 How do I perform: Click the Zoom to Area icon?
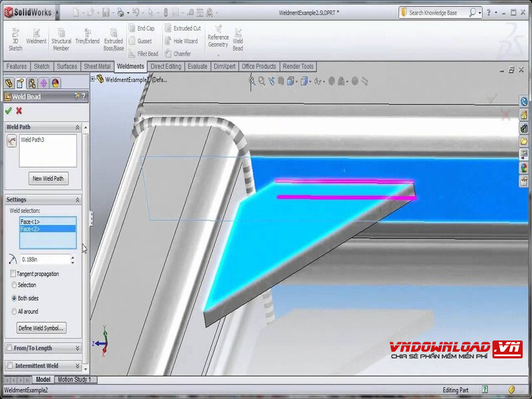tap(261, 81)
